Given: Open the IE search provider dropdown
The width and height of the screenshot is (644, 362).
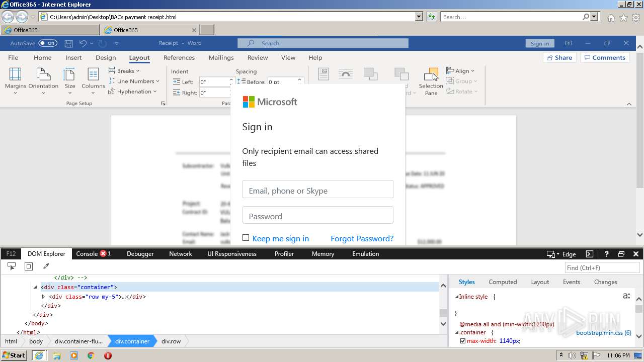Looking at the screenshot, I should 595,17.
